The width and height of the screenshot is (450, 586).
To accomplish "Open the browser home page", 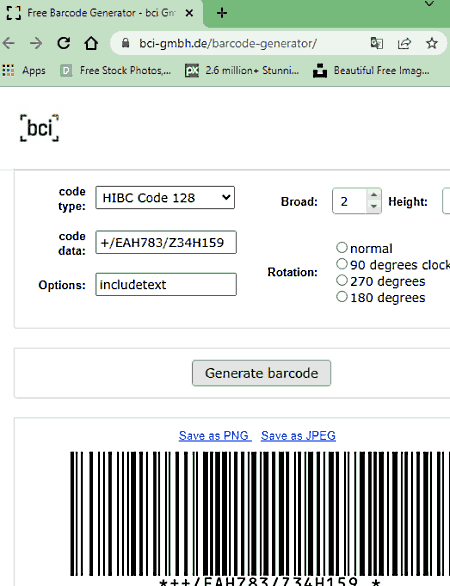I will (x=91, y=43).
